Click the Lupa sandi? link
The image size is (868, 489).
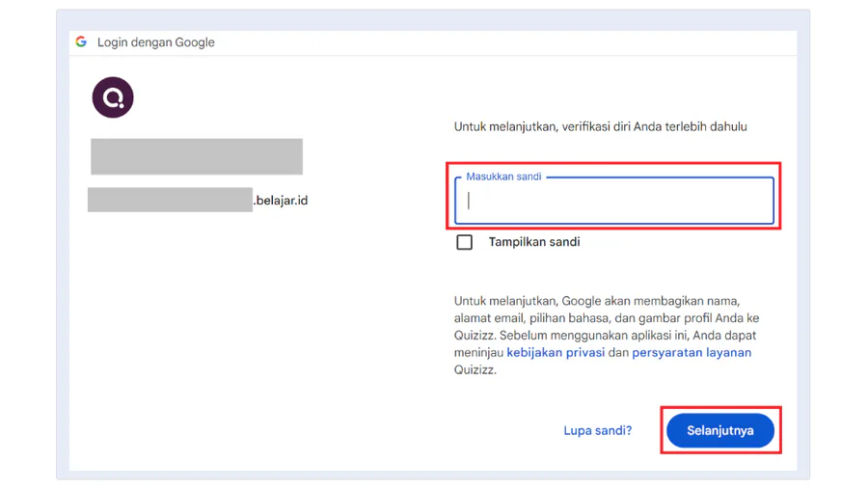[x=597, y=431]
